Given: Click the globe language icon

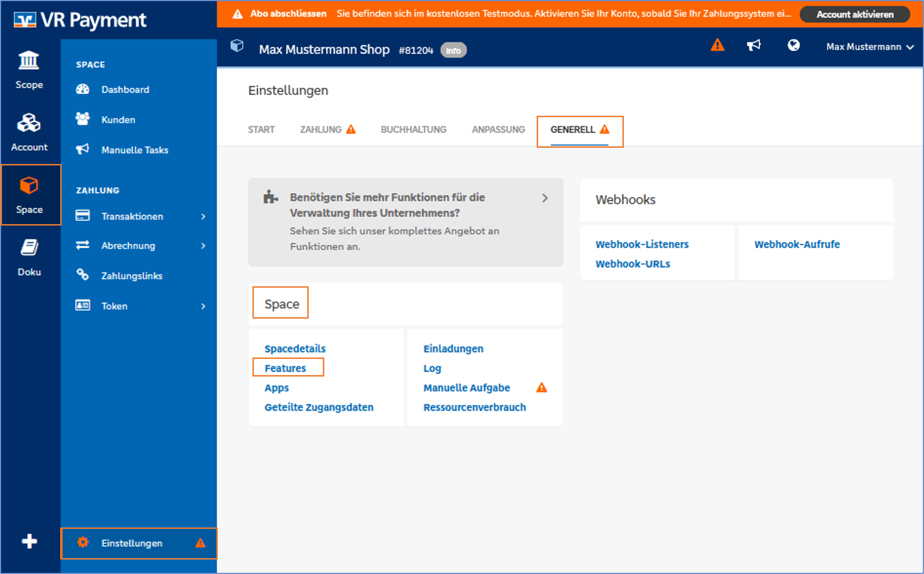Looking at the screenshot, I should point(793,45).
